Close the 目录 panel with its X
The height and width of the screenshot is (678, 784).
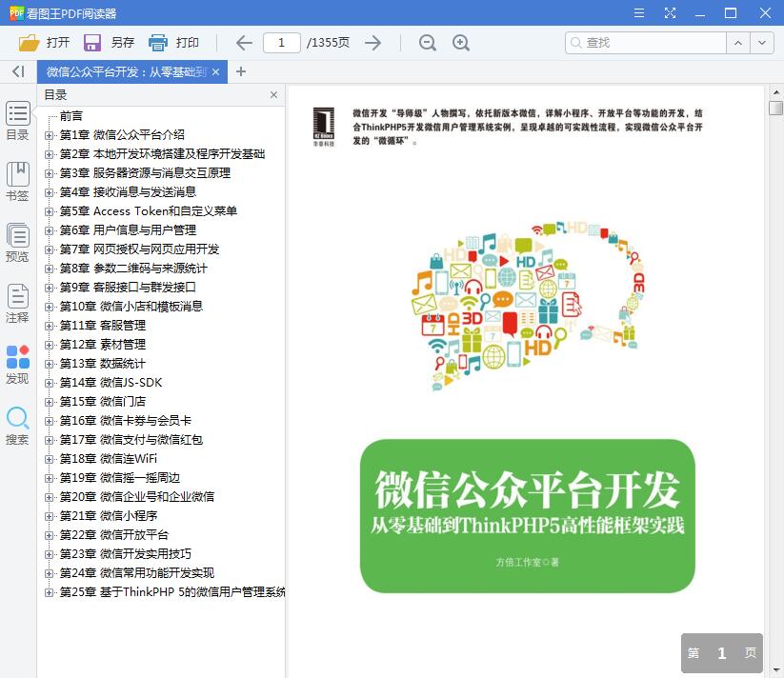point(273,95)
